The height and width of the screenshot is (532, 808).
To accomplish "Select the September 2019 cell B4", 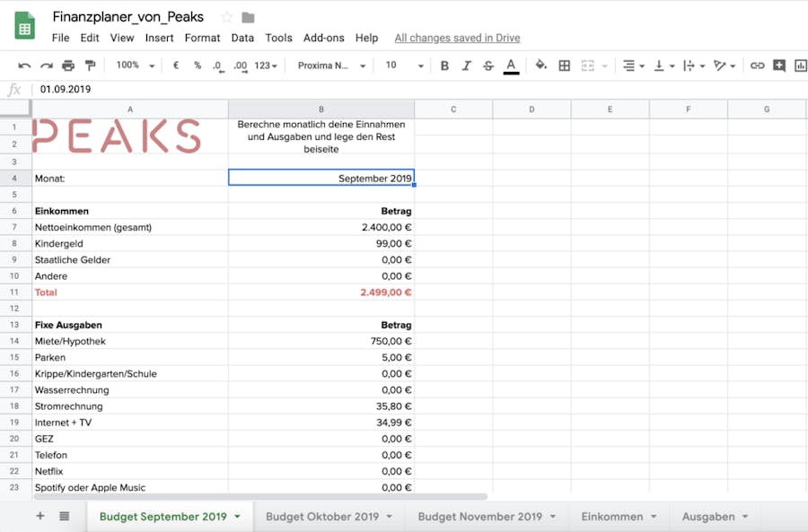I will click(x=321, y=179).
